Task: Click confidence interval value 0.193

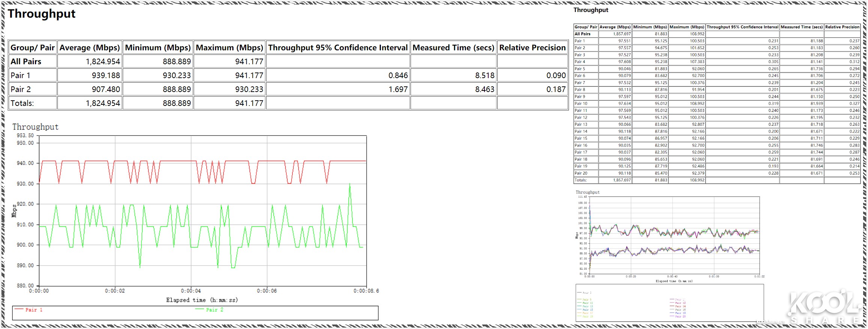Action: coord(773,166)
